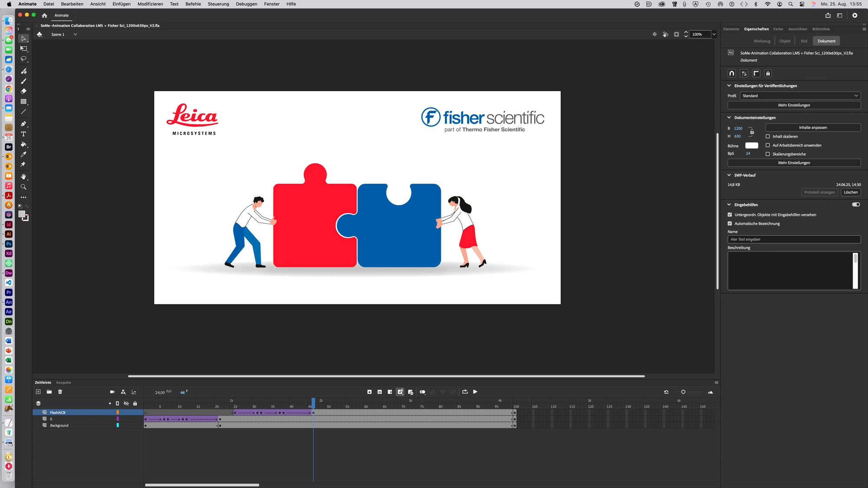This screenshot has width=868, height=488.
Task: Select the Selection tool in the toolbar
Action: (x=24, y=38)
